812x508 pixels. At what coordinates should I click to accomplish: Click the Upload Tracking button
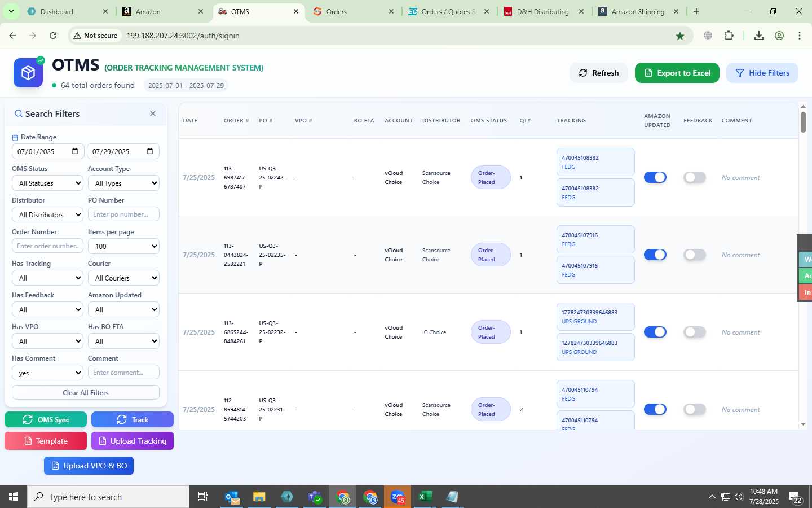(133, 441)
